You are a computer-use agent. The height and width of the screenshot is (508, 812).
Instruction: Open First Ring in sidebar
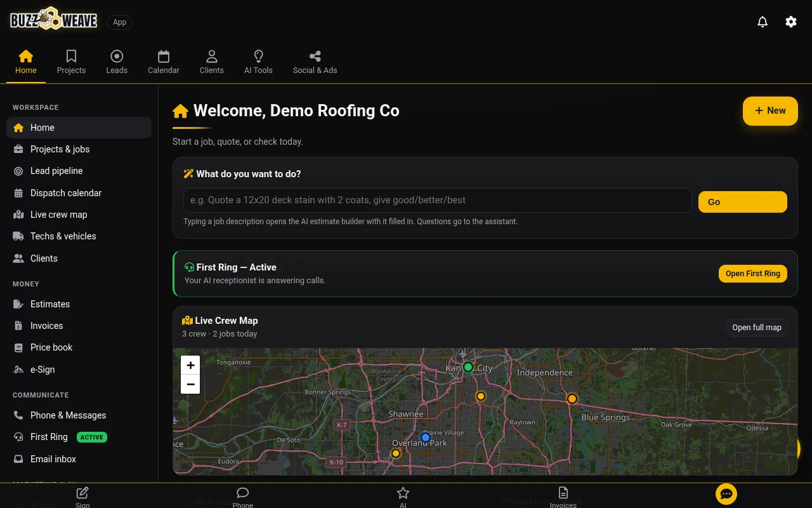pyautogui.click(x=79, y=437)
